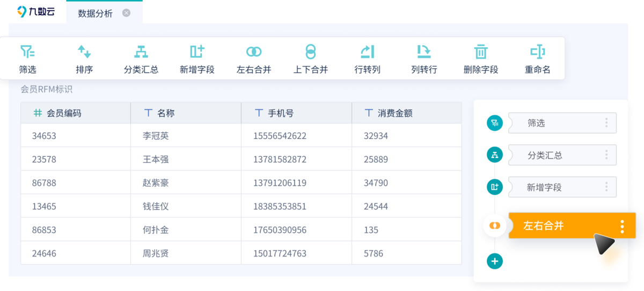
Task: Click the 左右合并 step circle icon
Action: point(495,225)
